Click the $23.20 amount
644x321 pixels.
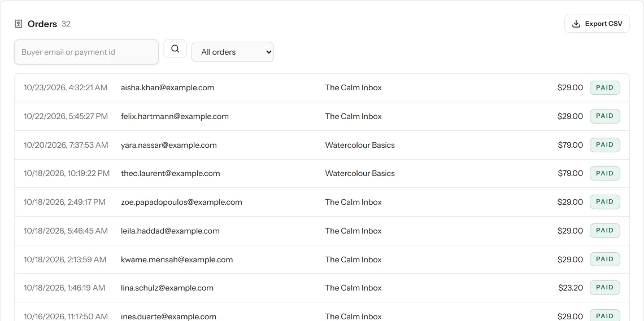[571, 288]
